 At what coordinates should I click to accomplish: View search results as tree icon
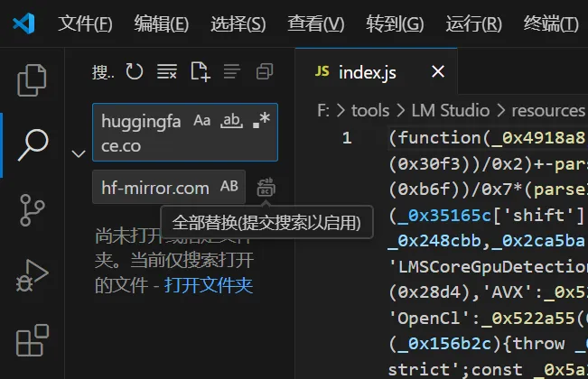coord(232,71)
